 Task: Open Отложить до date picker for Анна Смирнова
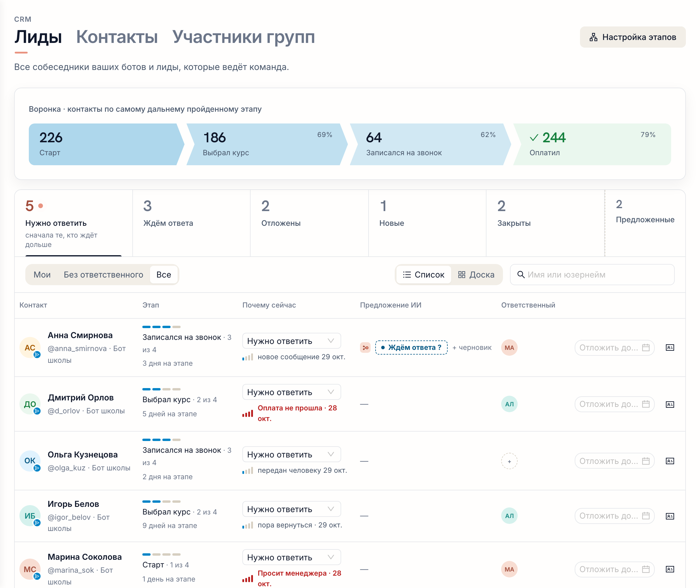pos(614,348)
